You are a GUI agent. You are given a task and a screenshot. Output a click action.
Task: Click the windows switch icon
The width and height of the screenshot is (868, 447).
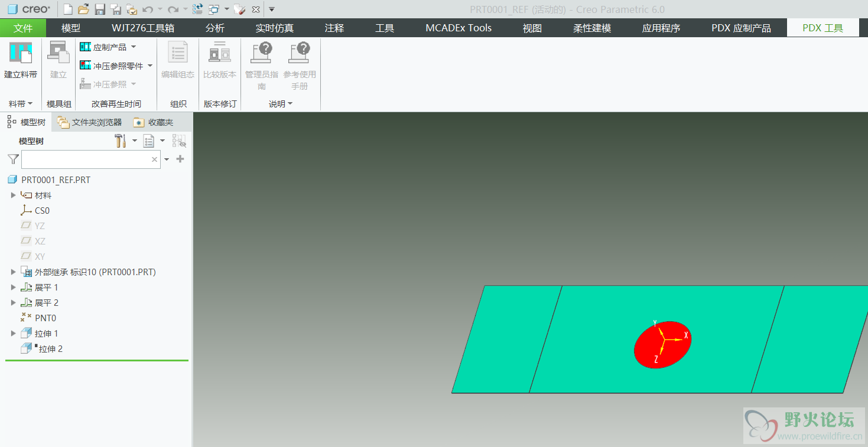tap(213, 9)
